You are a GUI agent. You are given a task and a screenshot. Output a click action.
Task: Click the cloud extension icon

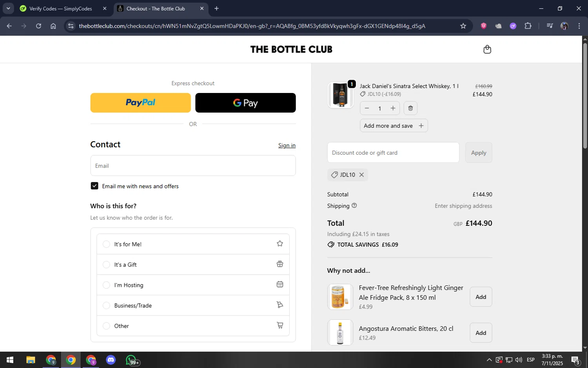click(x=498, y=26)
